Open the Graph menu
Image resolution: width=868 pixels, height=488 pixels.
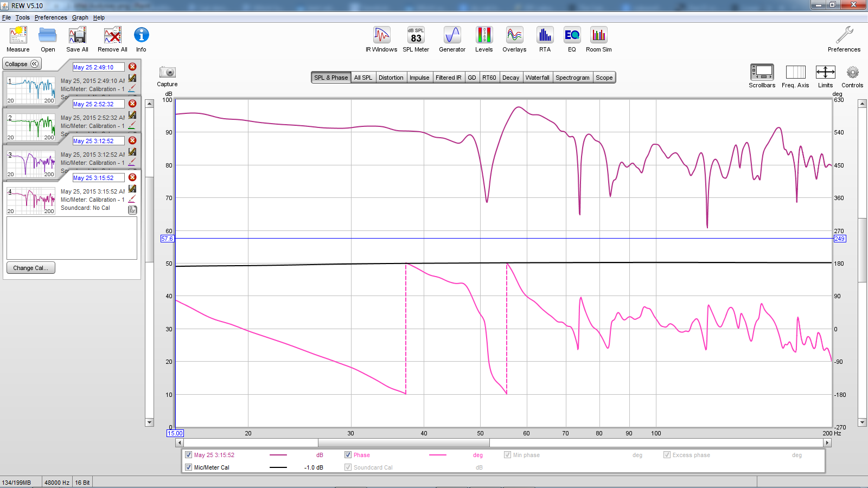tap(80, 17)
